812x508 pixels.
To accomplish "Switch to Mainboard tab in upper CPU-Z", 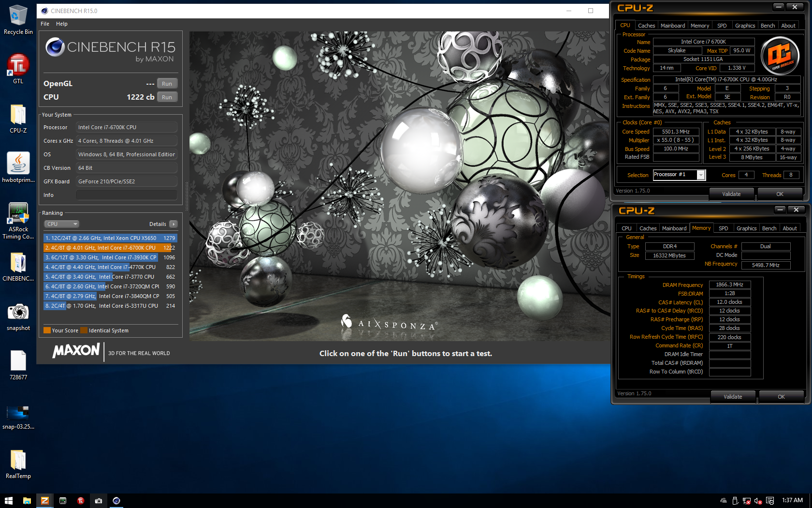I will [x=673, y=26].
